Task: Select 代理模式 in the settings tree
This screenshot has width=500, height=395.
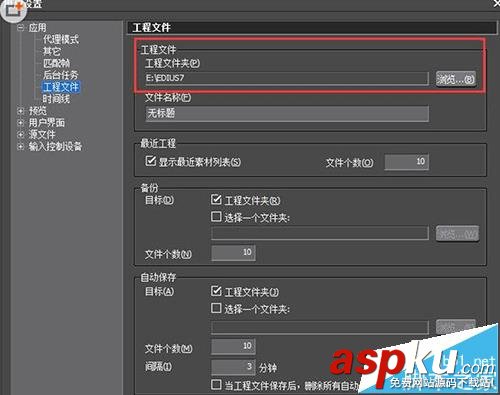Action: [x=61, y=39]
